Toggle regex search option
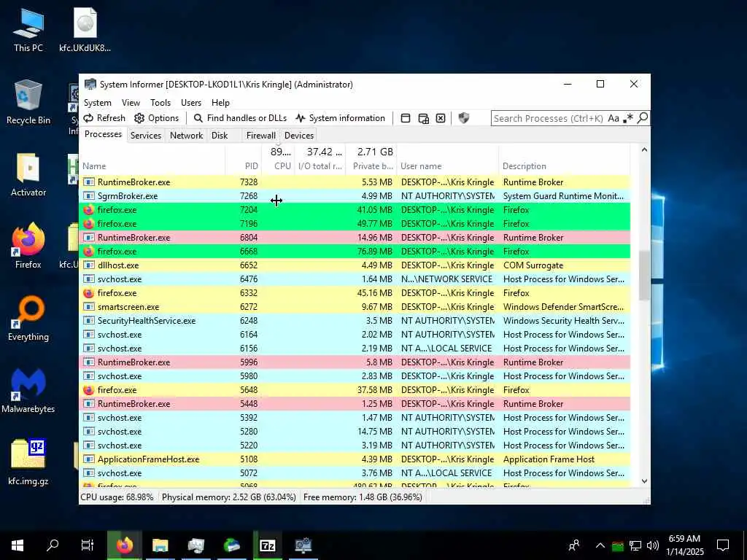 pos(628,118)
